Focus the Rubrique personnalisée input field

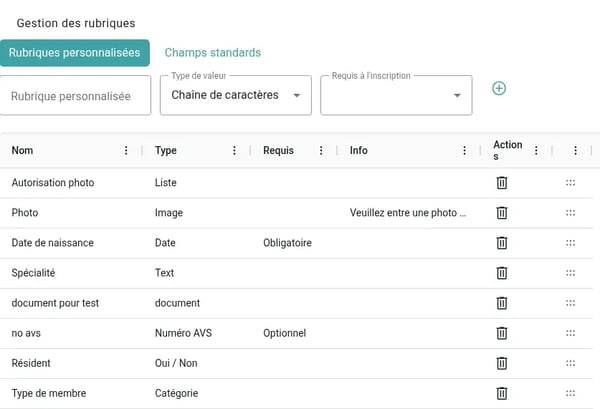pos(75,95)
